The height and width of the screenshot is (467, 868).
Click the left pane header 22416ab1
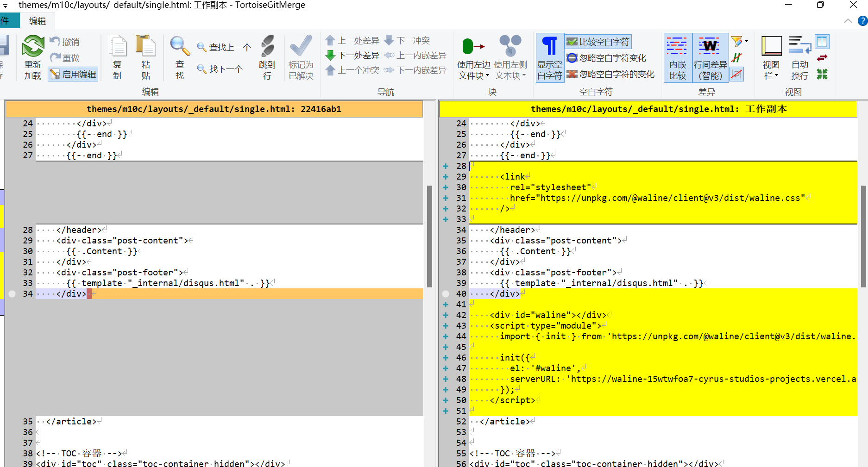(x=214, y=109)
